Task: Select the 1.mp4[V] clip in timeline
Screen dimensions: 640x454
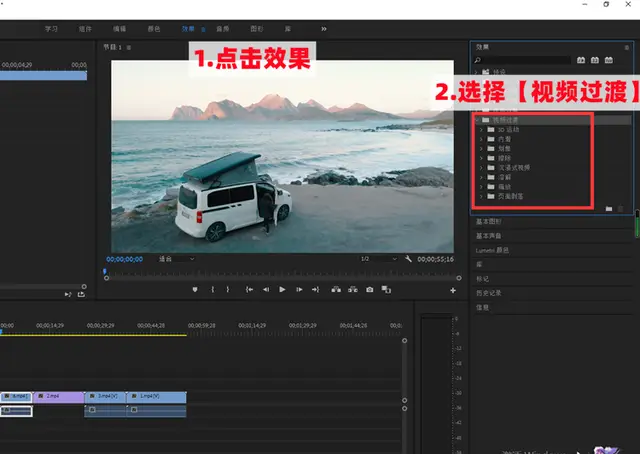Action: coord(156,397)
